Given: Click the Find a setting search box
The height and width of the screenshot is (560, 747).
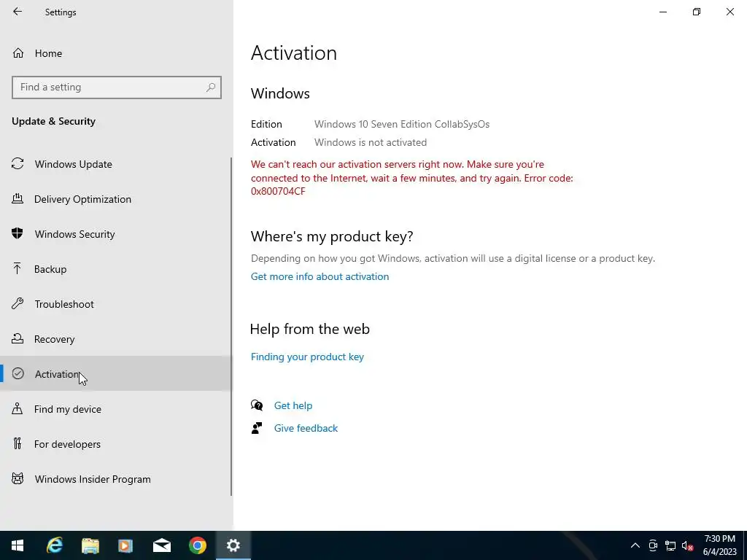Looking at the screenshot, I should pyautogui.click(x=117, y=87).
